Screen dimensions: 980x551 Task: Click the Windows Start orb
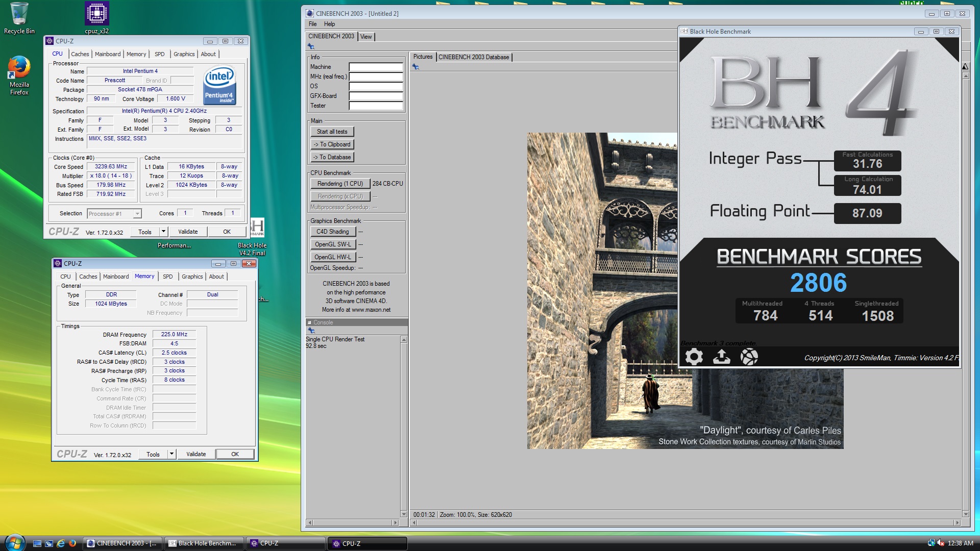click(14, 542)
